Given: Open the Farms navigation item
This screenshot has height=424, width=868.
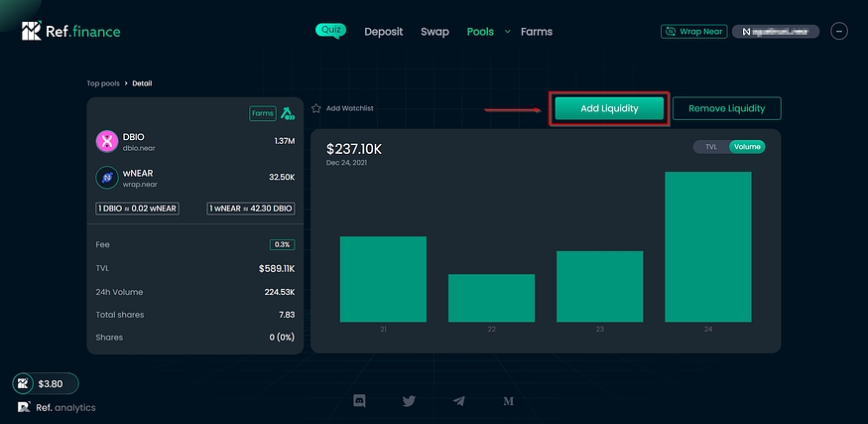Looking at the screenshot, I should coord(537,32).
